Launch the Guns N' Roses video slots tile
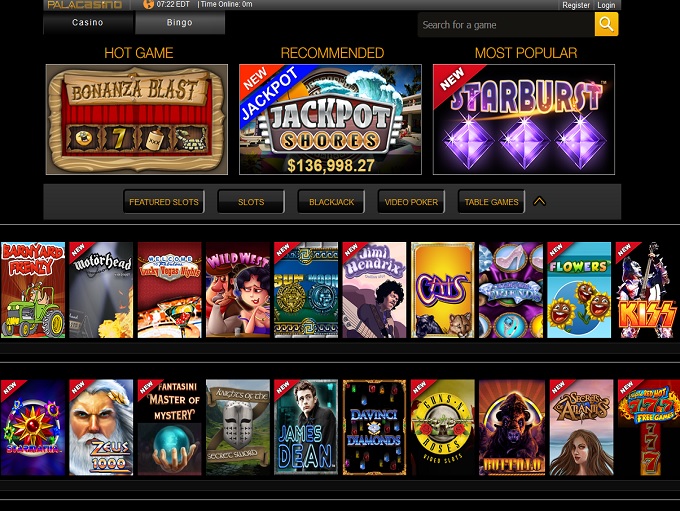This screenshot has height=511, width=680. coord(443,427)
